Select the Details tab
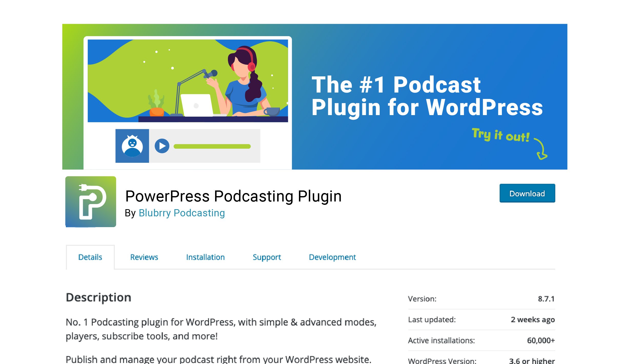Image resolution: width=635 pixels, height=364 pixels. pos(90,257)
